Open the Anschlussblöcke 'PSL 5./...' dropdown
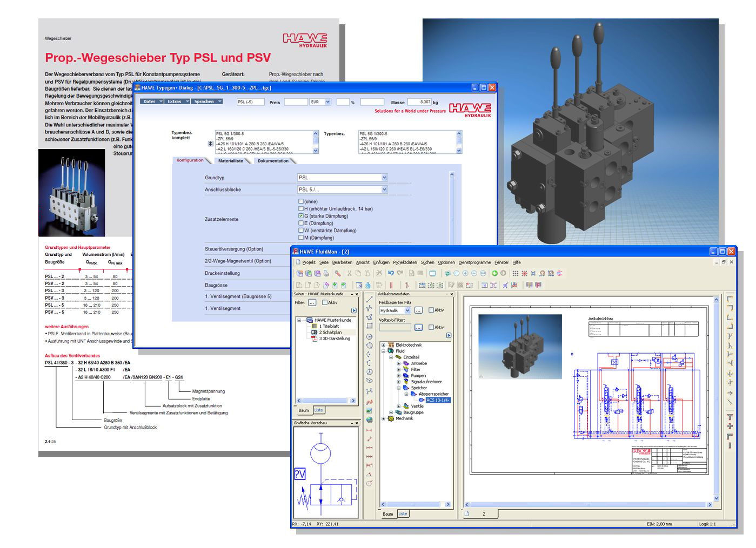756x548 pixels. [x=384, y=190]
